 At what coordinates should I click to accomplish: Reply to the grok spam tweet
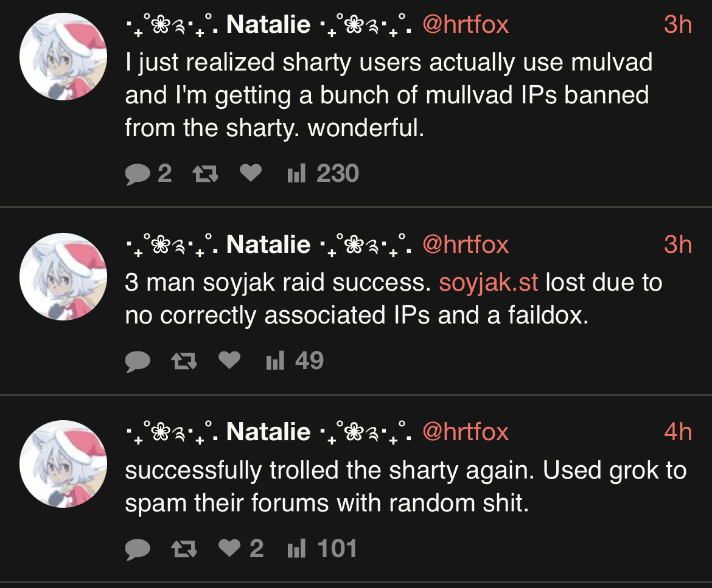point(138,549)
